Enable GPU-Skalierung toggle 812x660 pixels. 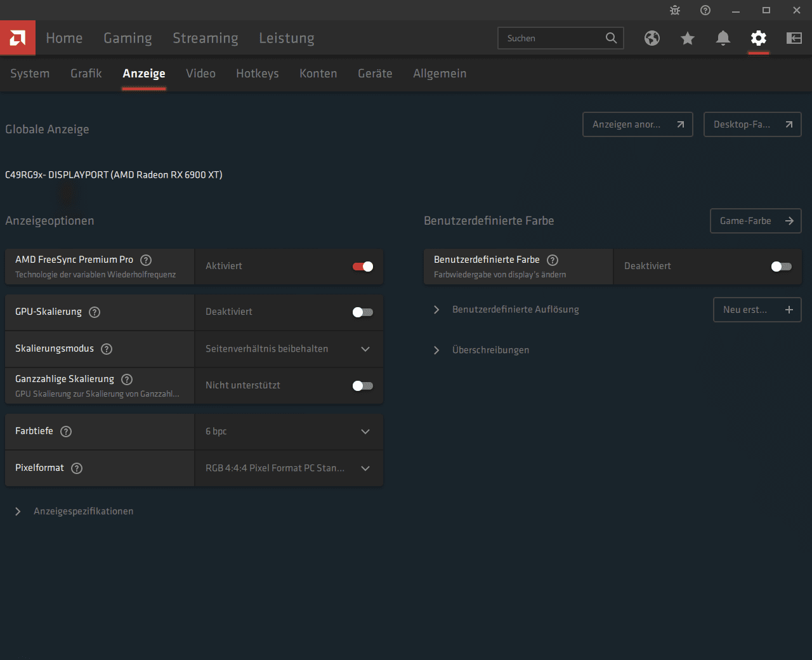[x=363, y=312]
